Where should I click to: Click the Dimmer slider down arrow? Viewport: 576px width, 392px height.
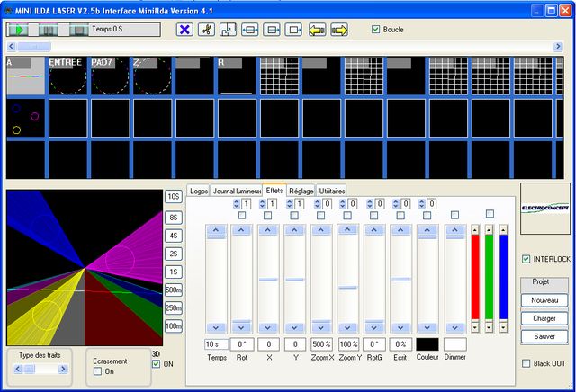coord(454,328)
